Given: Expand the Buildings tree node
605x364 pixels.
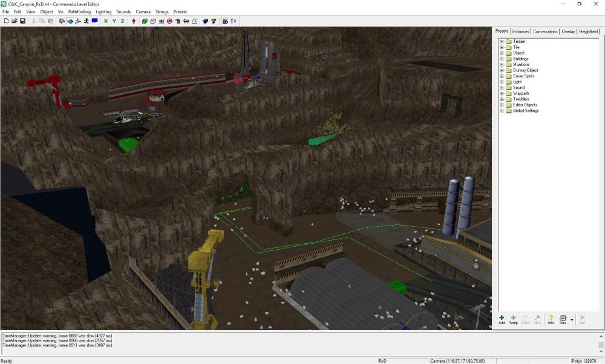Looking at the screenshot, I should point(502,59).
